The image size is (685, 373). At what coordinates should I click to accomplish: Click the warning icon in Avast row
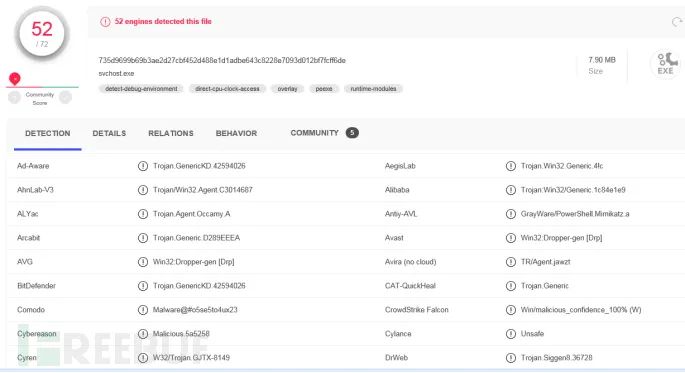(511, 238)
